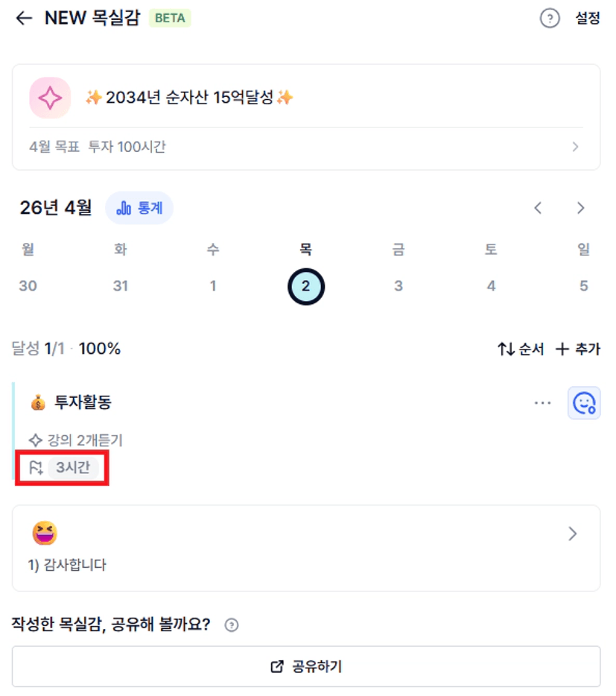Screen dimensions: 616x696
Task: Click the pink sparkle goal icon
Action: point(50,98)
